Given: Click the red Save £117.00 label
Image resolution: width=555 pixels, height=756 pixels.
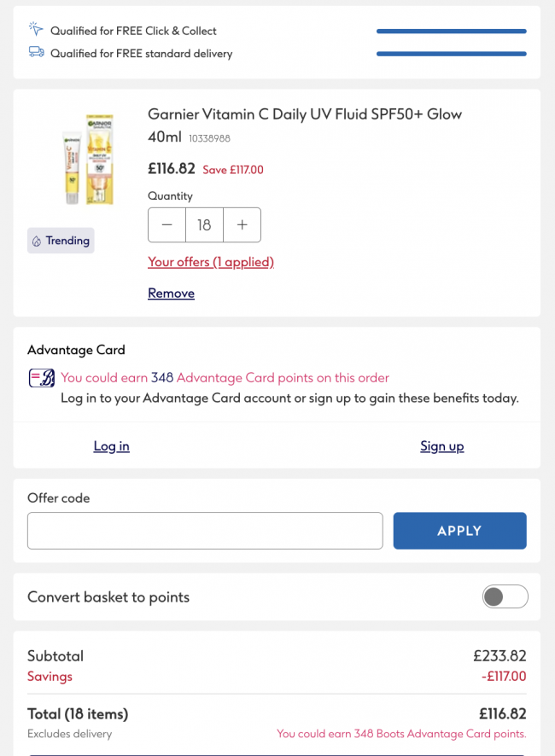Looking at the screenshot, I should coord(233,170).
